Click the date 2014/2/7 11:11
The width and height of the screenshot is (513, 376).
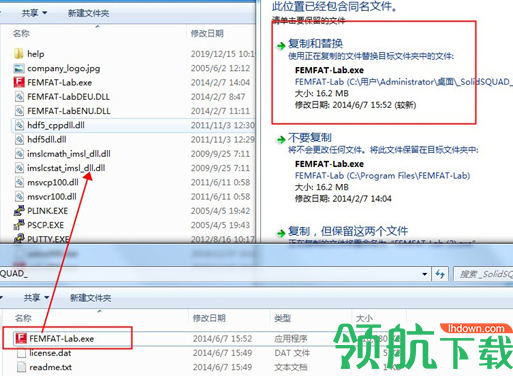click(220, 111)
